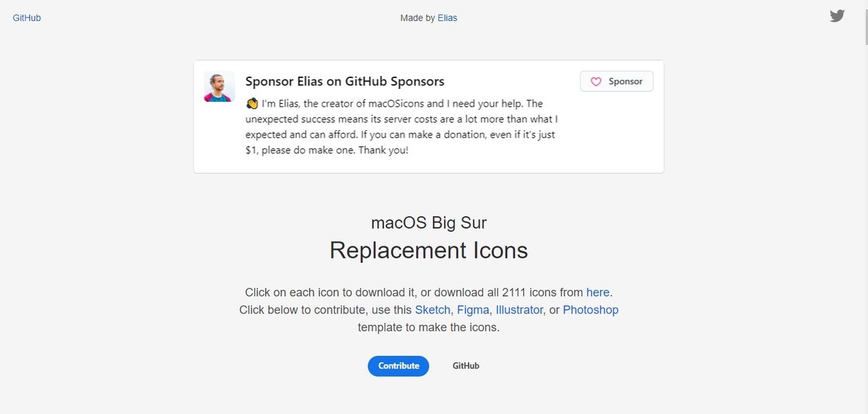Open Elias's avatar photo
868x414 pixels.
220,87
